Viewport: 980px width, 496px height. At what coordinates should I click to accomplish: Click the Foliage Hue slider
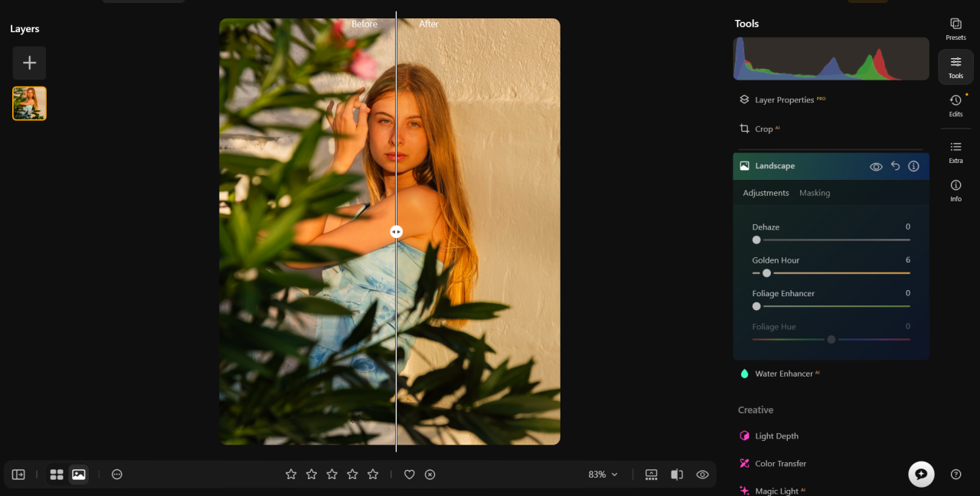pos(831,339)
